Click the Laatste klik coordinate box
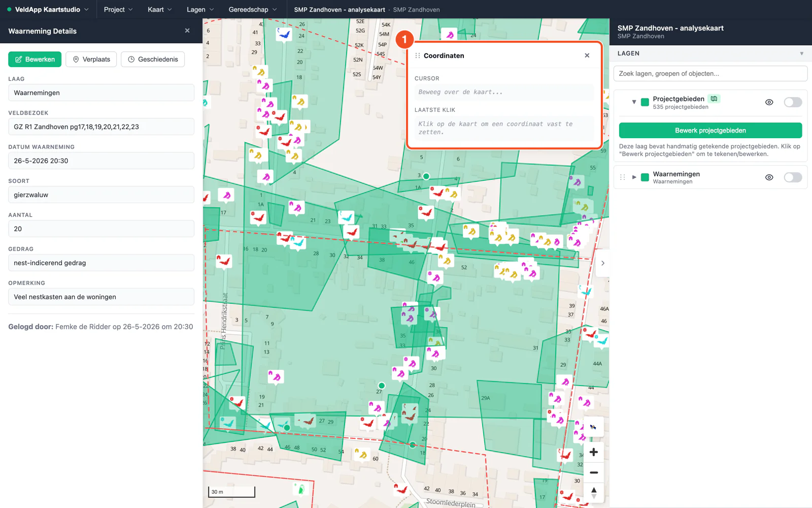This screenshot has width=812, height=508. [x=504, y=128]
